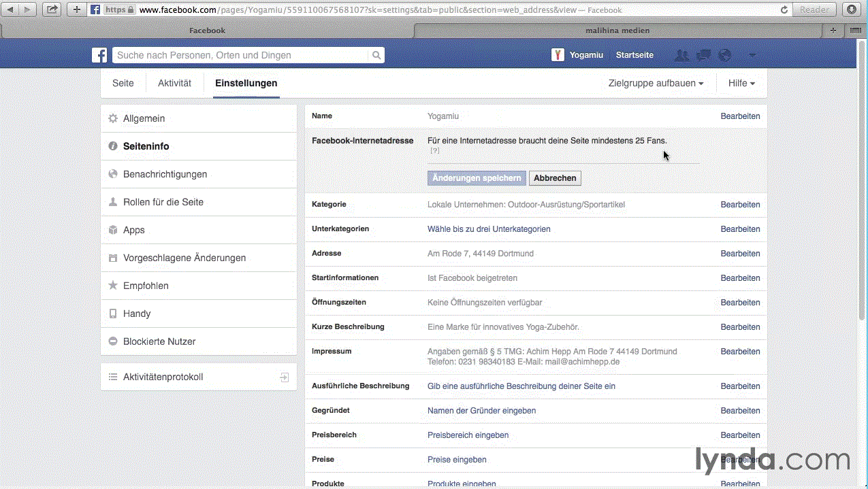Click the Startseite link
Viewport: 868px width, 489px height.
[x=634, y=55]
